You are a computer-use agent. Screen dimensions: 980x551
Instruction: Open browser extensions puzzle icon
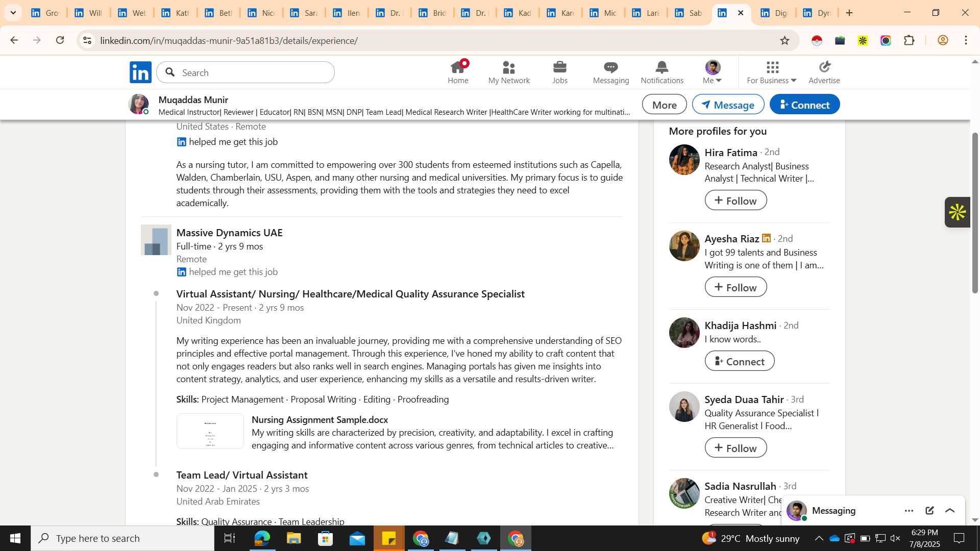point(909,40)
